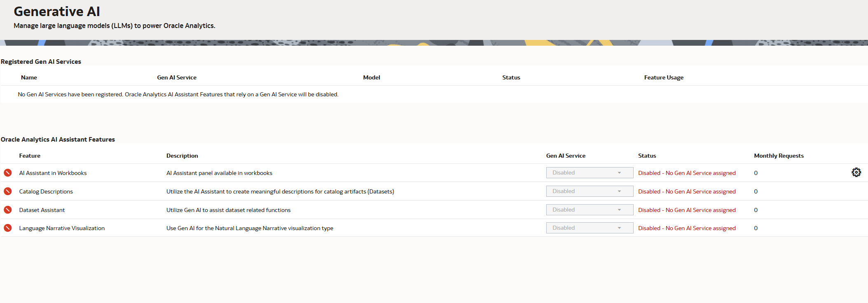Click the Feature Usage column header
Image resolution: width=868 pixels, height=303 pixels.
tap(664, 77)
